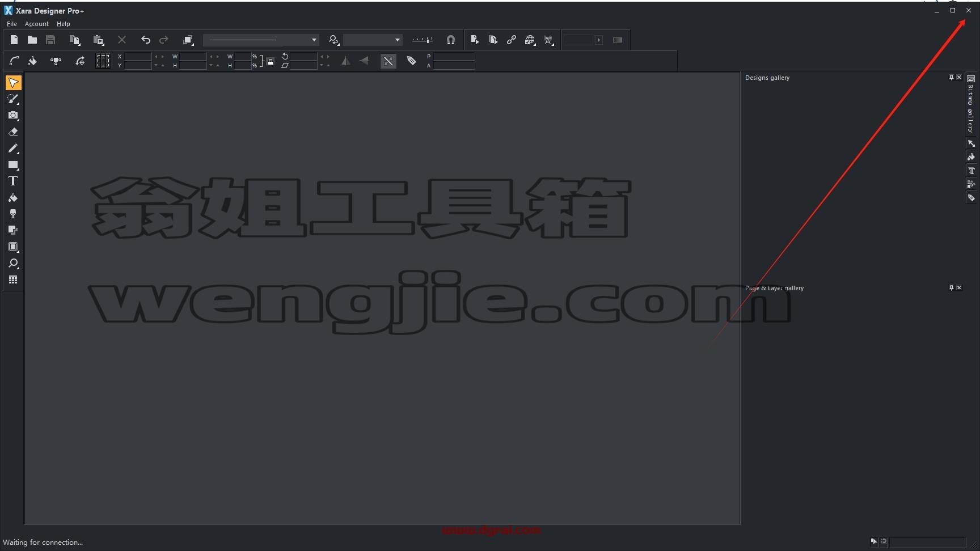Image resolution: width=980 pixels, height=551 pixels.
Task: Select the Fill bucket tool
Action: (13, 198)
